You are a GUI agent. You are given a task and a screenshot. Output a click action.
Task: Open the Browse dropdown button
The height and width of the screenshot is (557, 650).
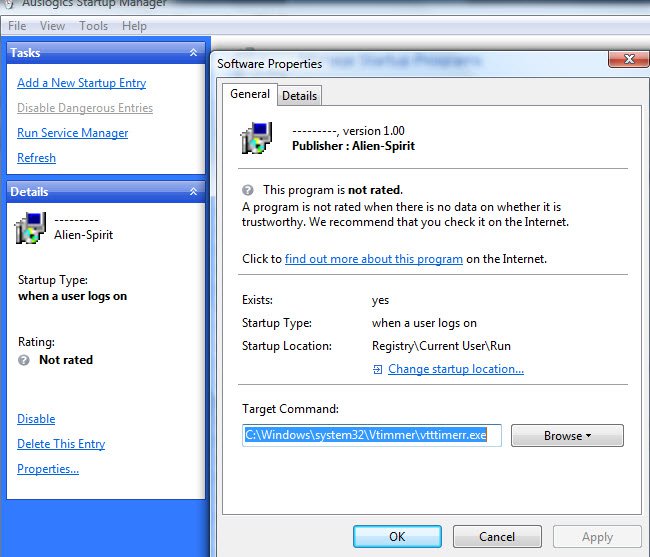567,436
